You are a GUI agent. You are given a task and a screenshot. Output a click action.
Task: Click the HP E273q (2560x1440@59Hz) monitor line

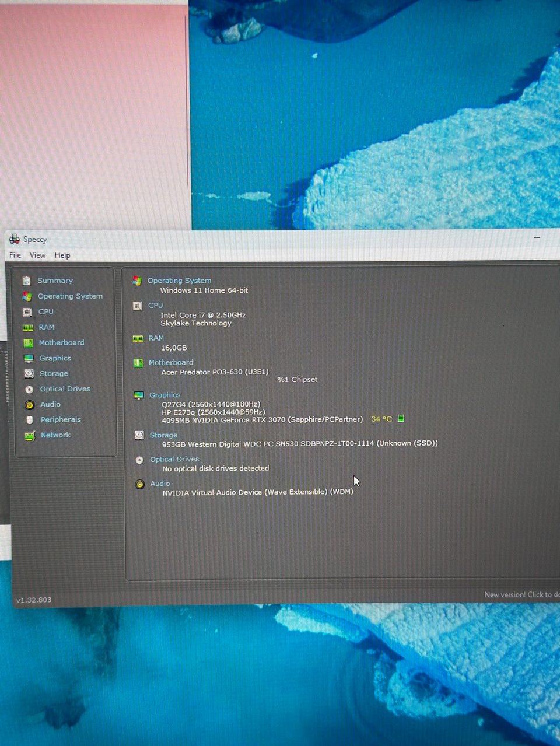point(213,412)
